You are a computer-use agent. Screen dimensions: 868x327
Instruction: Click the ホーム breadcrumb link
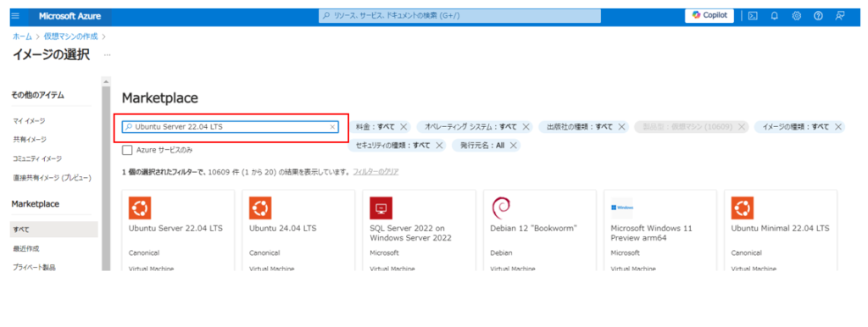click(x=22, y=36)
